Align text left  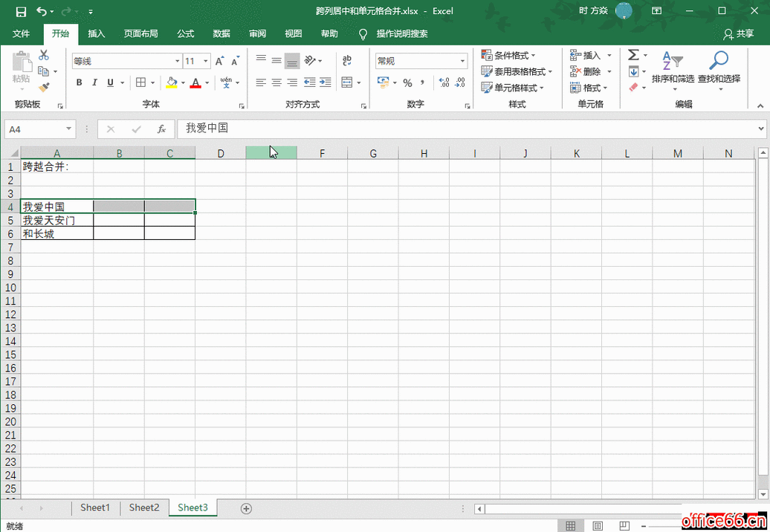pyautogui.click(x=262, y=82)
